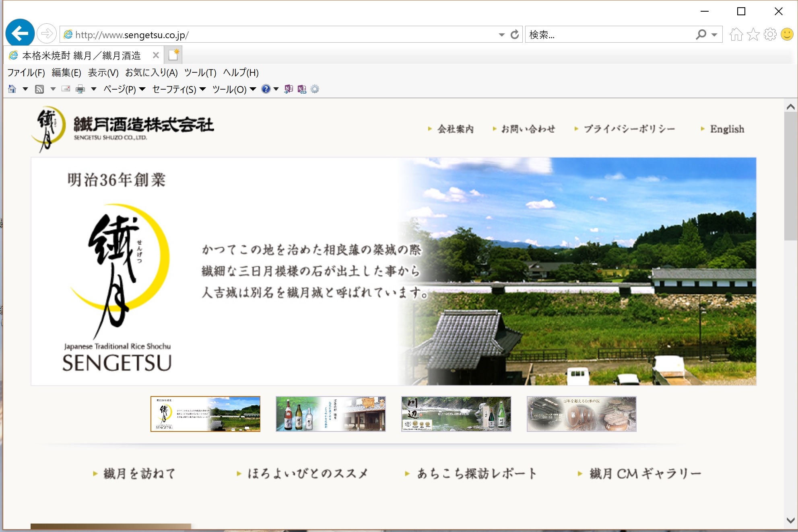Image resolution: width=798 pixels, height=532 pixels.
Task: Click the vertical scrollbar thumb
Action: click(x=790, y=177)
